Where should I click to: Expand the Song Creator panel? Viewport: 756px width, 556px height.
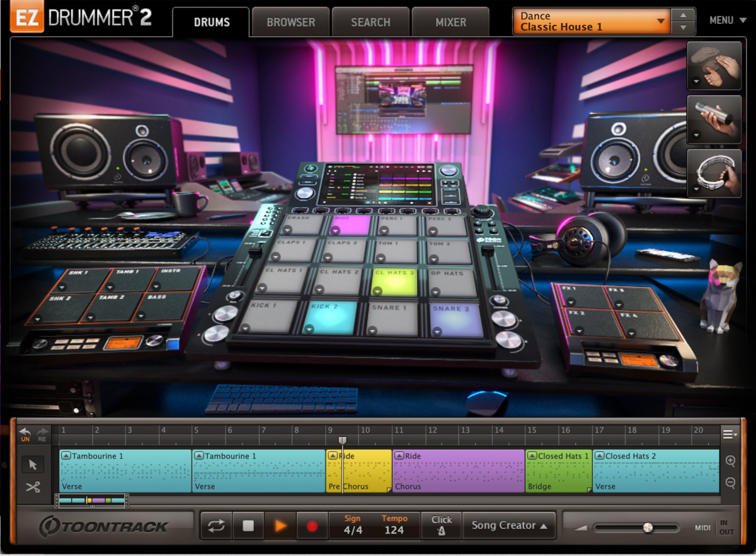[509, 526]
